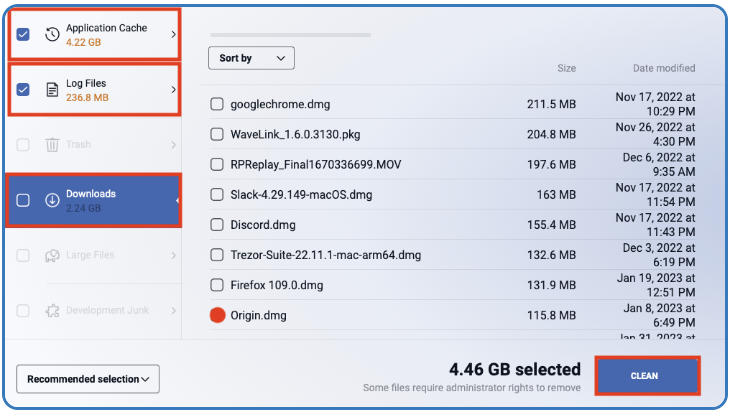Click the Development Junk puzzle icon

point(52,310)
